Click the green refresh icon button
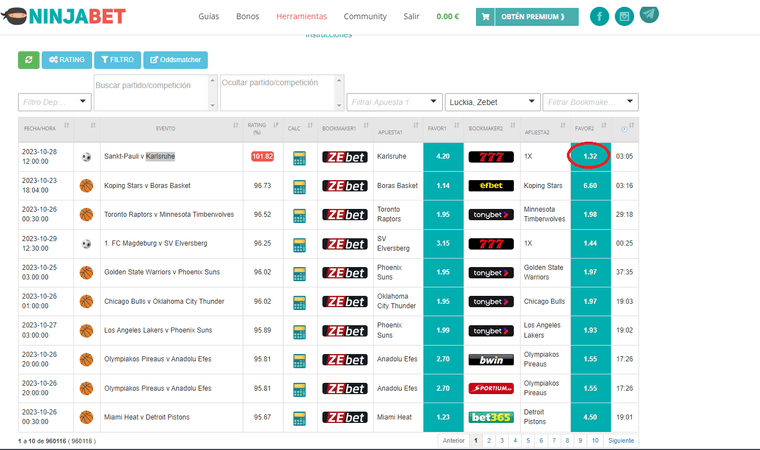This screenshot has width=760, height=450. click(29, 60)
